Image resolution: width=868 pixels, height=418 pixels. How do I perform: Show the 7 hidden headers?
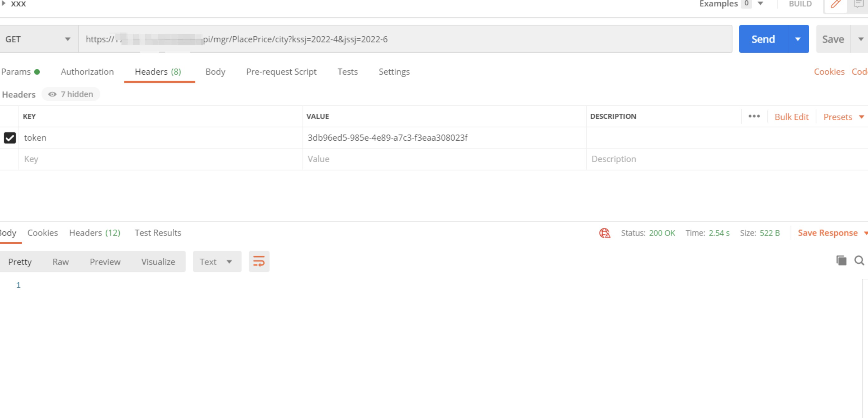[71, 94]
